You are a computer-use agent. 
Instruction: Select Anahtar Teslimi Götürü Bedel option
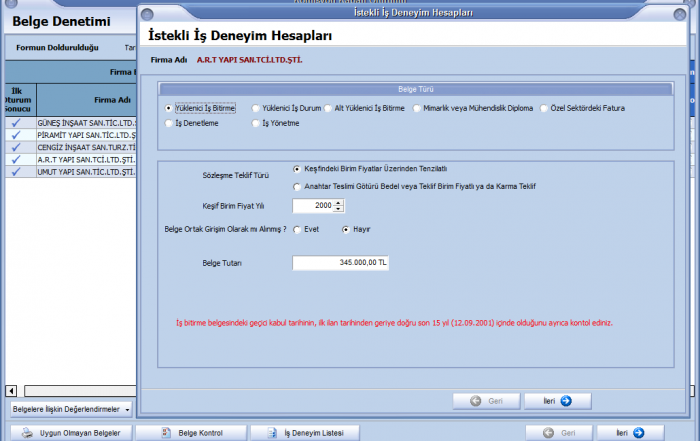pyautogui.click(x=297, y=186)
